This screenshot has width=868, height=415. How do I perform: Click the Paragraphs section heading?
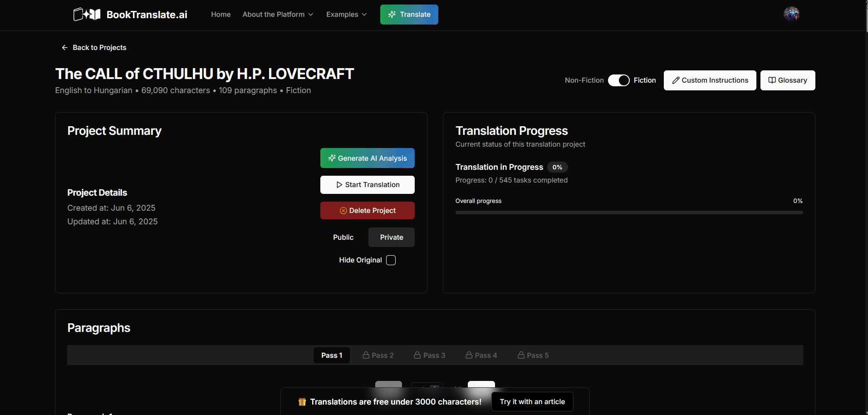pyautogui.click(x=99, y=328)
